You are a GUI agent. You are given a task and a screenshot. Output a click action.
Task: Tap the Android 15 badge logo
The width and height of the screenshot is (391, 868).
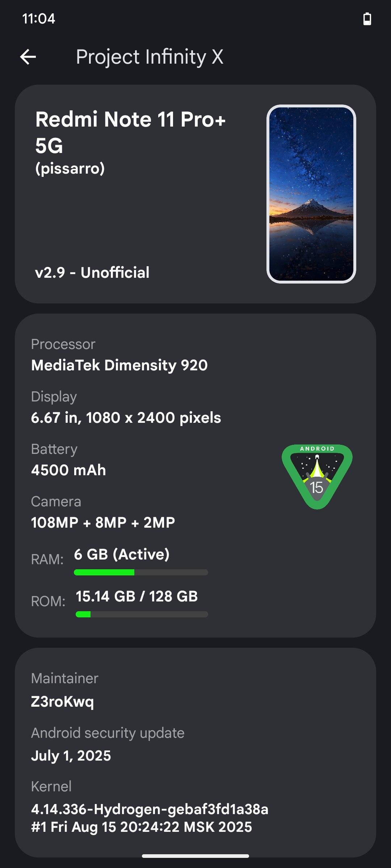point(317,476)
